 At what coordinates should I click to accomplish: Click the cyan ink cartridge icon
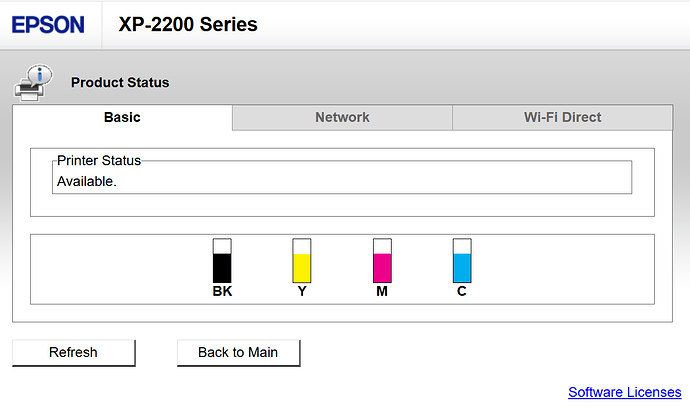[461, 261]
